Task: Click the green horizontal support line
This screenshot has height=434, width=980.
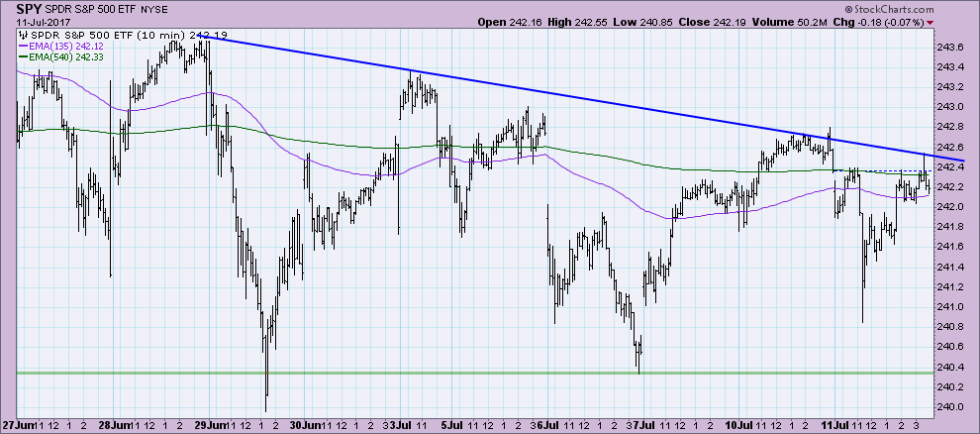Action: coord(475,373)
